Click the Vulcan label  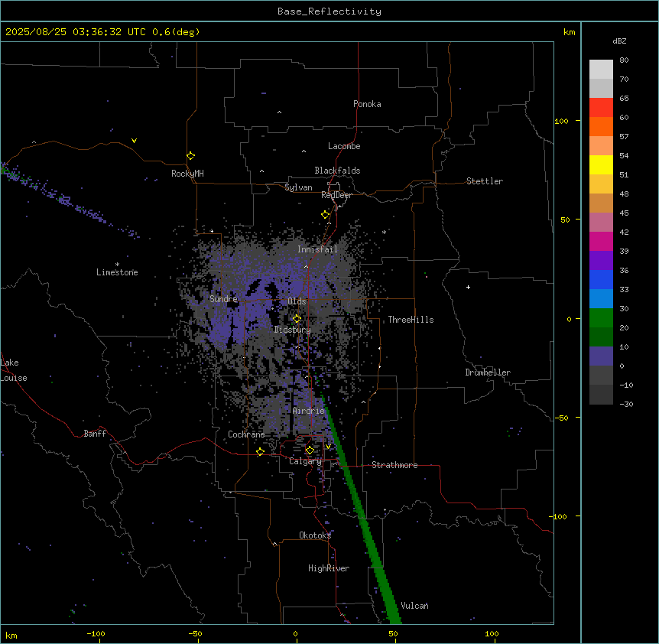pyautogui.click(x=414, y=606)
